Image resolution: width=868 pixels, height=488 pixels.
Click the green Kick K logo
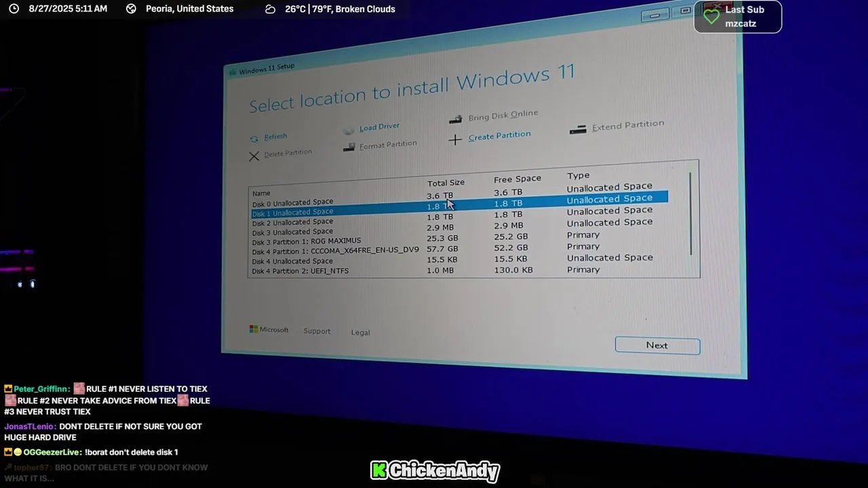tap(379, 470)
